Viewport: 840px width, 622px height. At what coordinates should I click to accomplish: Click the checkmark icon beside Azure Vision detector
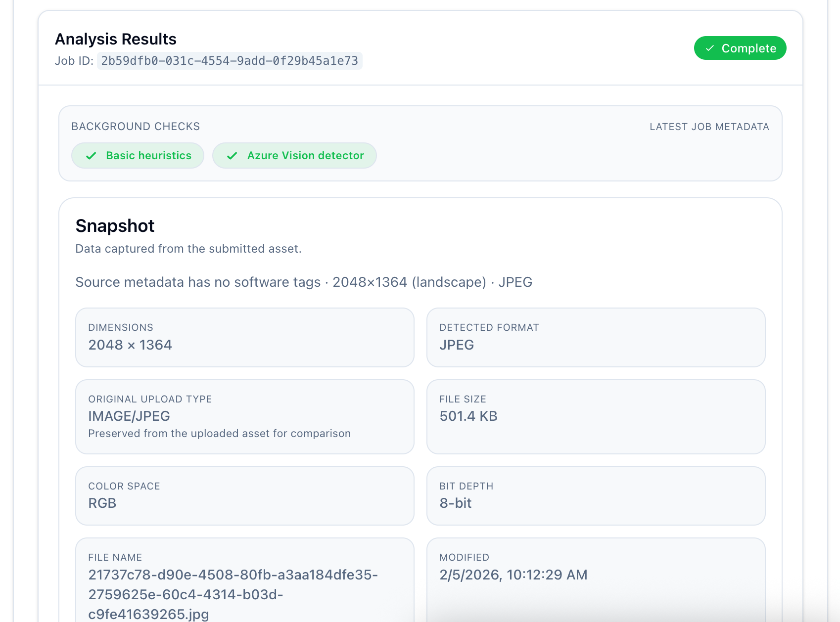[x=232, y=156]
